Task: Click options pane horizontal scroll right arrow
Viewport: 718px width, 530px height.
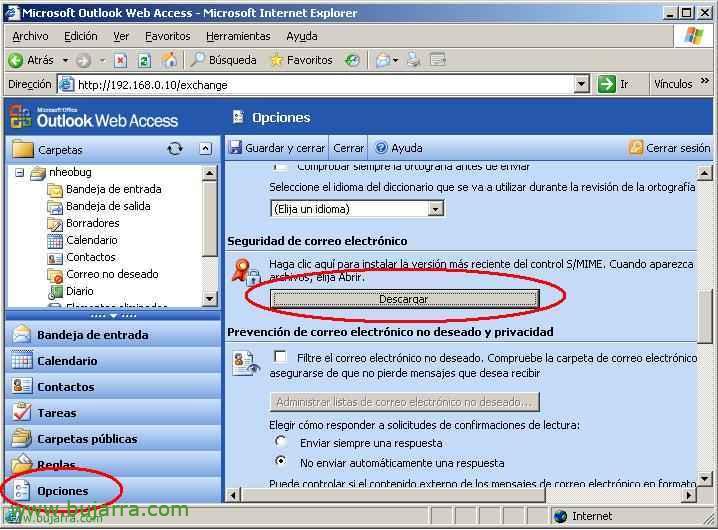Action: [x=688, y=495]
